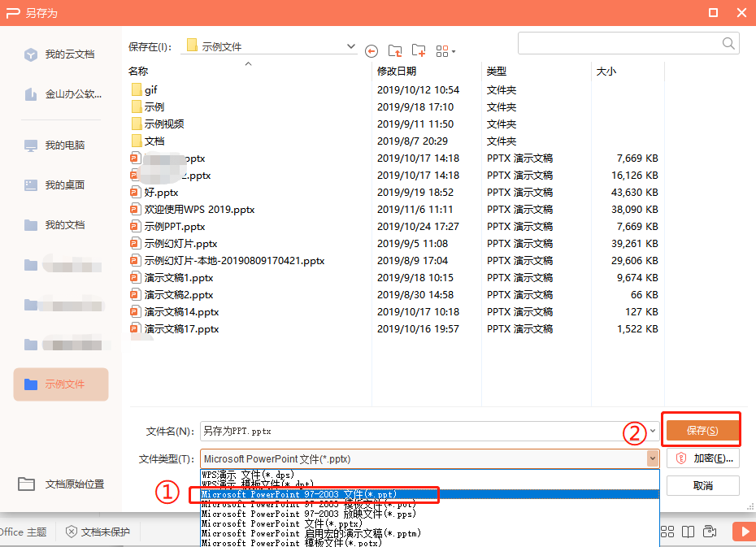This screenshot has height=547, width=756.
Task: Click Office 主题 in the status bar
Action: pos(24,532)
